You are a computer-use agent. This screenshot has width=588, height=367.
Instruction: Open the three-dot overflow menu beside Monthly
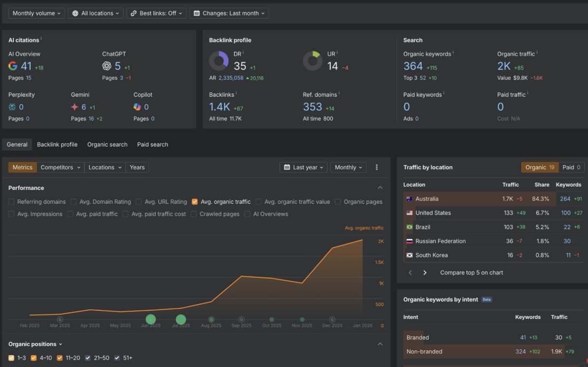coord(377,167)
